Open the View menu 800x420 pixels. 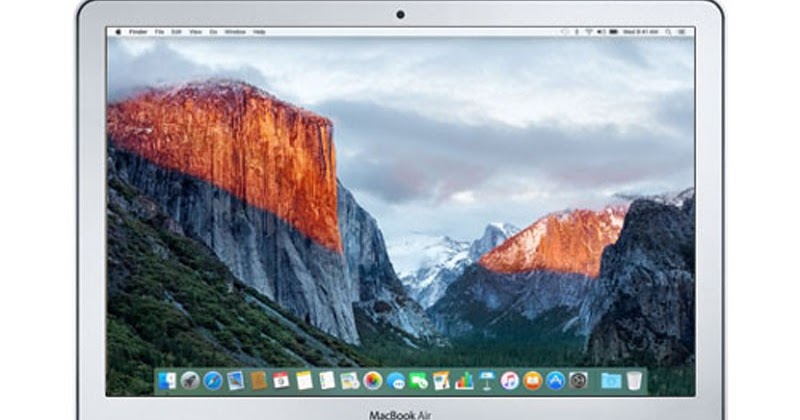(x=195, y=32)
